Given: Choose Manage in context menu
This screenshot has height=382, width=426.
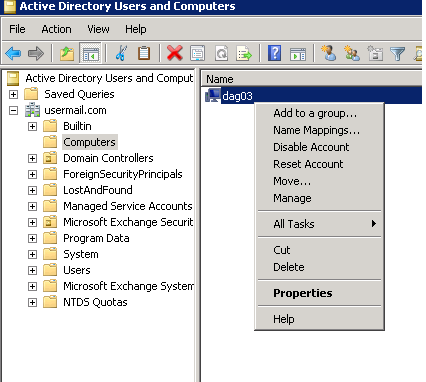Looking at the screenshot, I should tap(319, 198).
